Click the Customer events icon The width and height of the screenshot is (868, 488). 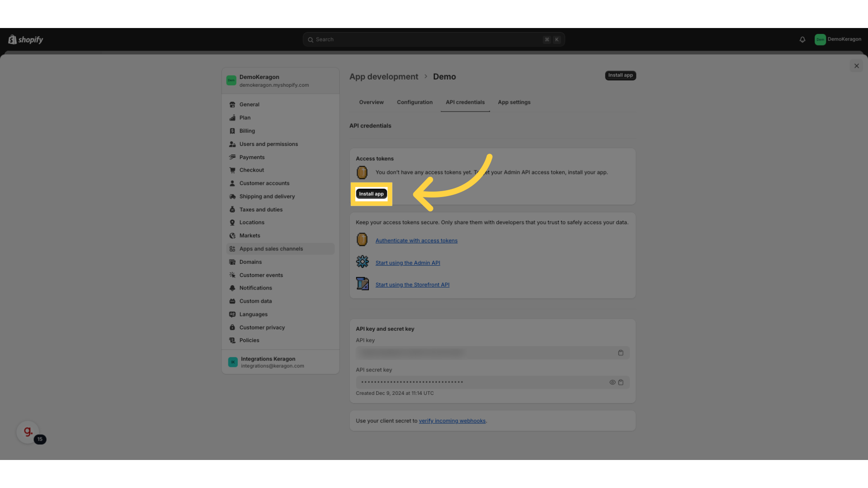click(x=232, y=275)
